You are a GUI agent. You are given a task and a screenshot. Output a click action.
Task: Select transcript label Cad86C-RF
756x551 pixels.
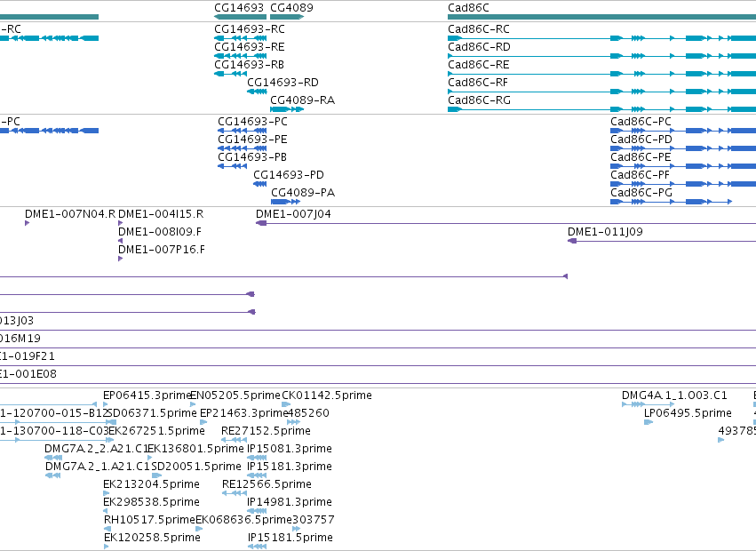[x=478, y=83]
